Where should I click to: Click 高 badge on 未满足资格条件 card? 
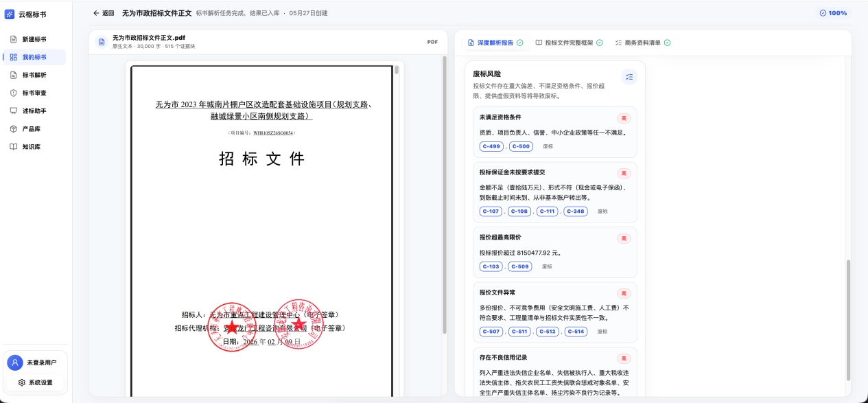[x=624, y=118]
